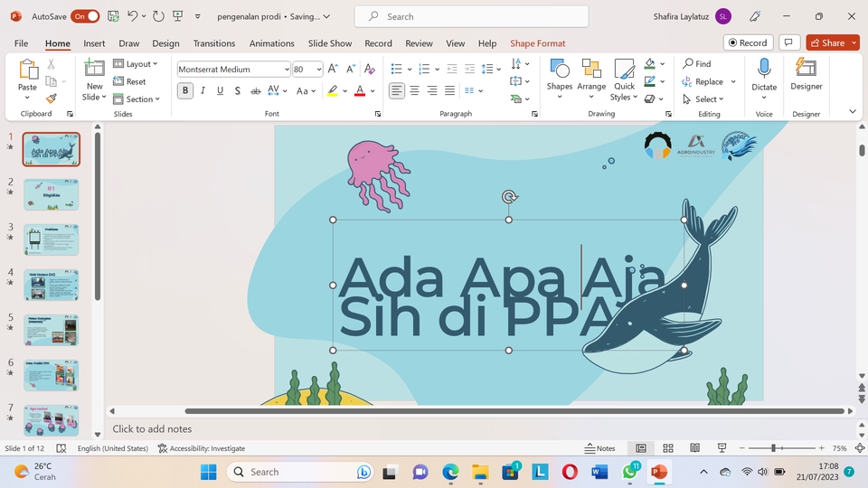Click the PowerPoint Search box in title bar
868x488 pixels.
(471, 16)
